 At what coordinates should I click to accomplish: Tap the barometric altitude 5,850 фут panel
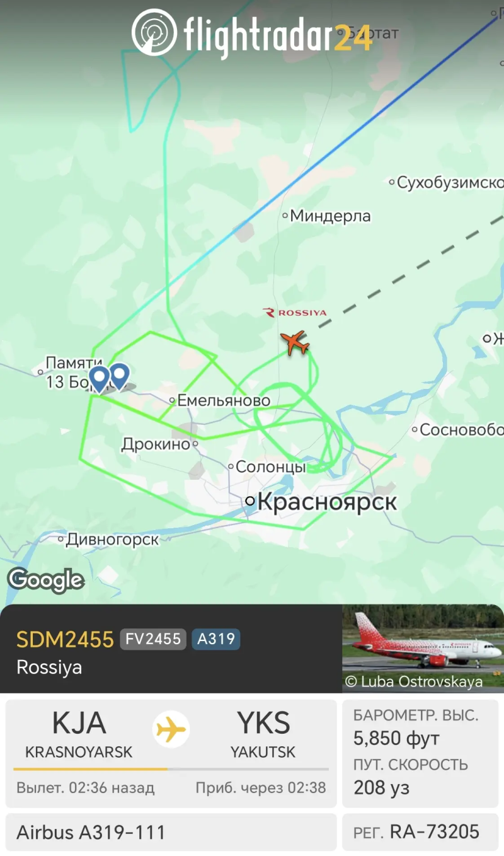[x=420, y=727]
